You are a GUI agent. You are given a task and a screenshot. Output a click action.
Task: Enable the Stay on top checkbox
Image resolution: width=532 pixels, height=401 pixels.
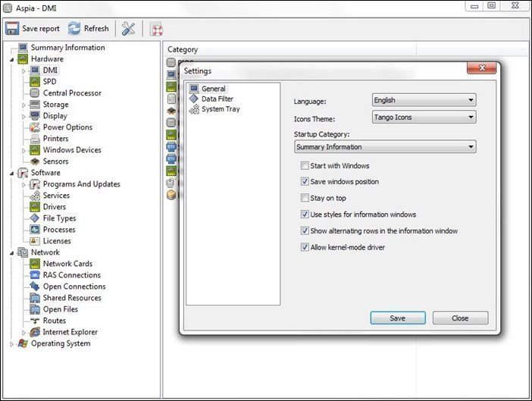[305, 198]
